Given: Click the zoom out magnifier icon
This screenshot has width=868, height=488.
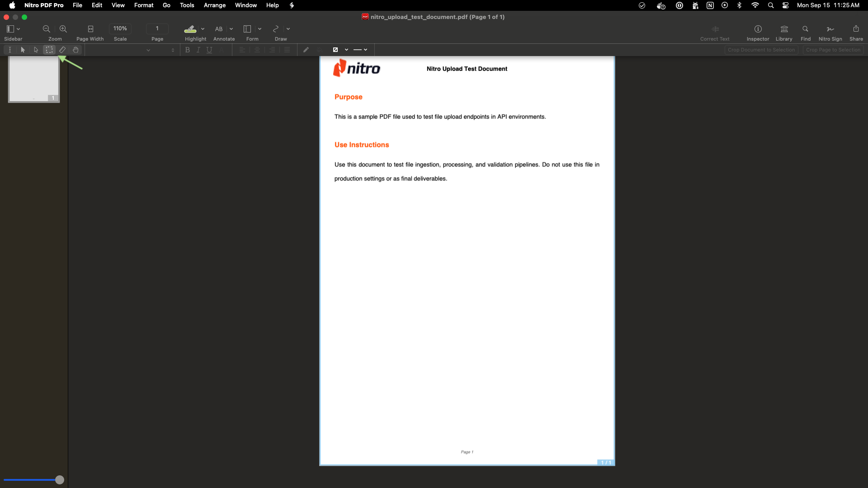Looking at the screenshot, I should pos(47,29).
